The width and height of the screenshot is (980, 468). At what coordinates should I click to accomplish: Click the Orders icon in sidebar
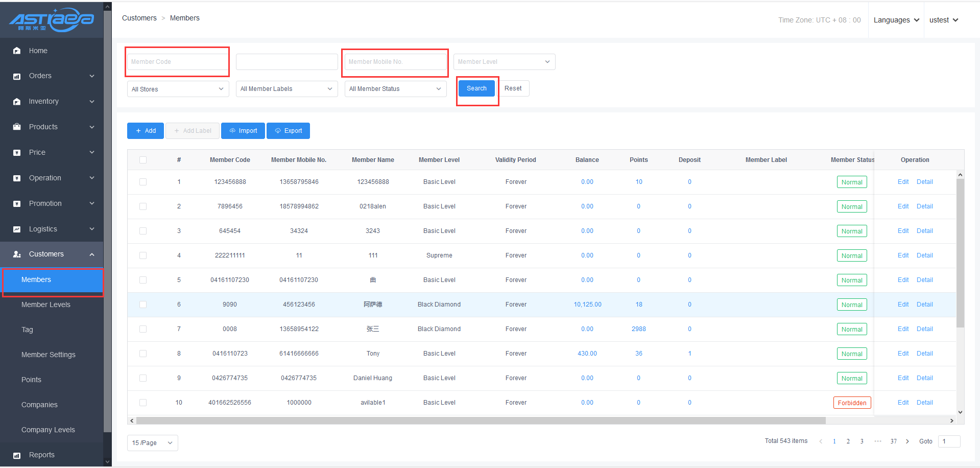coord(17,76)
